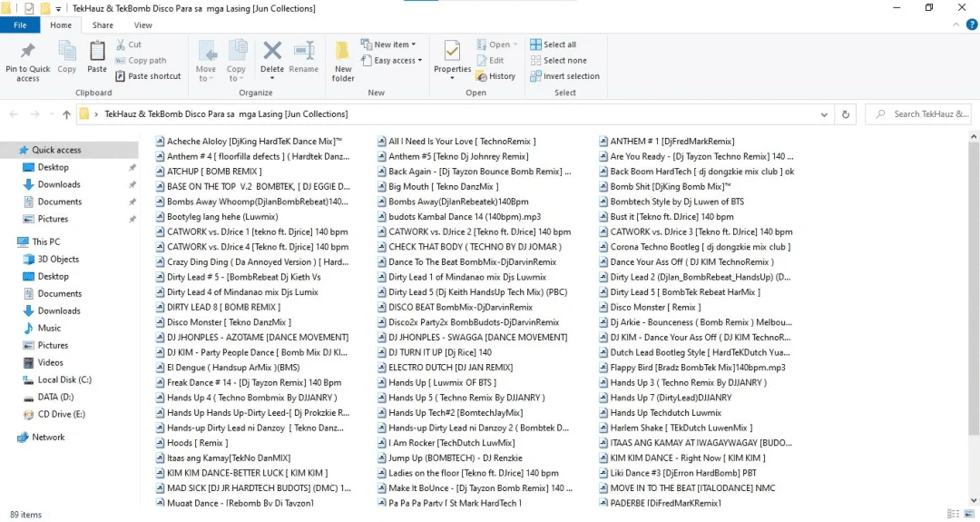Click the Copy icon in Clipboard group
Screen dimensions: 980x522
[x=67, y=51]
